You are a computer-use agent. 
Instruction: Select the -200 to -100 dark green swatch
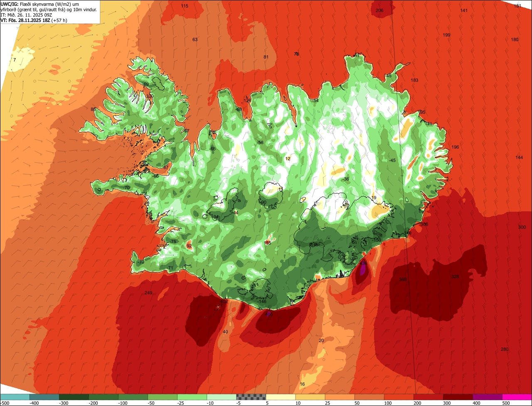(103, 397)
